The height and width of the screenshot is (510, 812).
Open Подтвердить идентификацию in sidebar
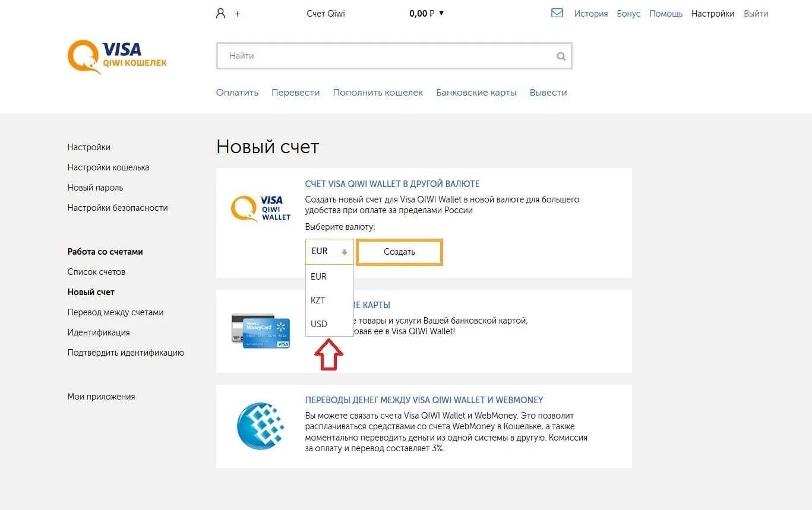[x=126, y=353]
